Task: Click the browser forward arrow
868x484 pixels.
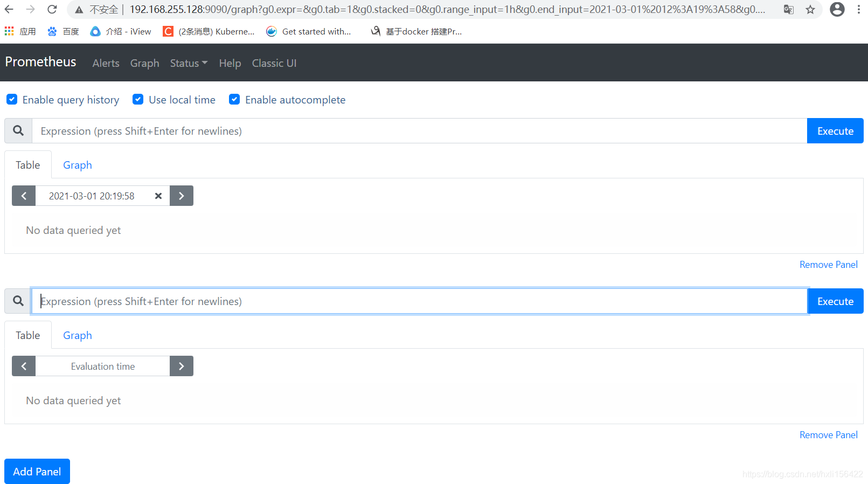Action: tap(31, 9)
